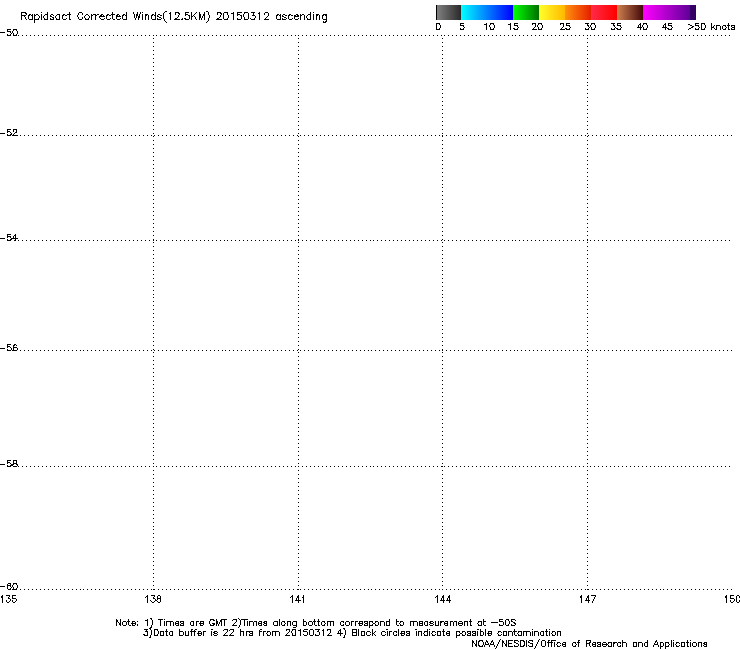The height and width of the screenshot is (650, 740).
Task: Pick the orange 25-30 knots color segment
Action: point(578,12)
